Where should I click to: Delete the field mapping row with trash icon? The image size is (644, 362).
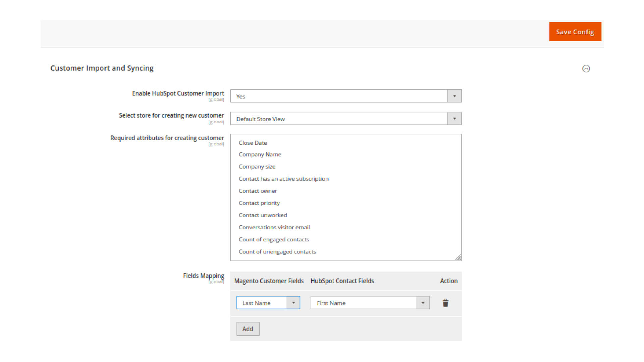445,303
